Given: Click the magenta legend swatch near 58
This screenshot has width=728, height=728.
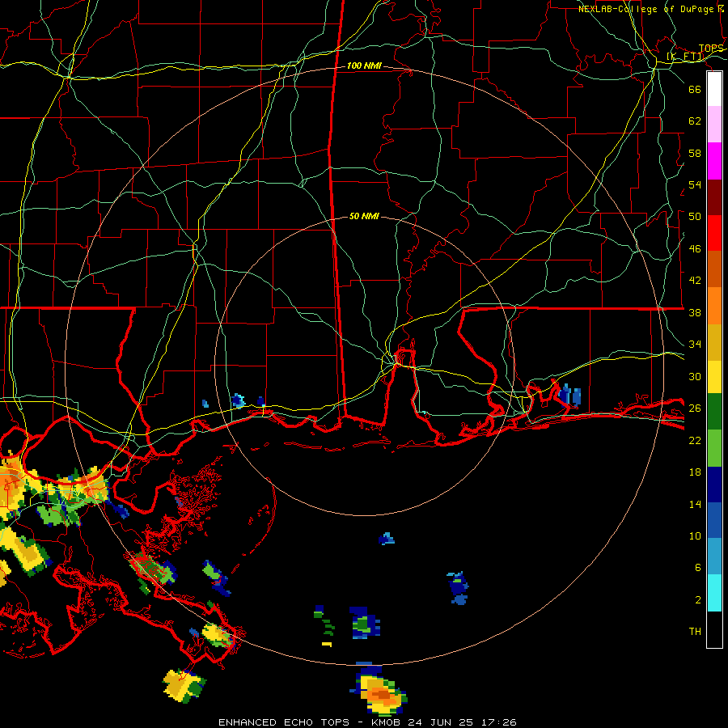Looking at the screenshot, I should click(x=714, y=161).
